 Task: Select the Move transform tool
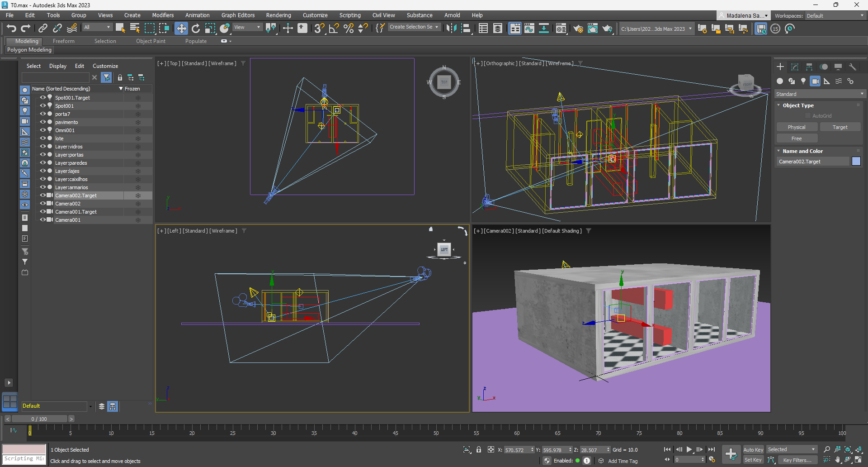pos(181,29)
